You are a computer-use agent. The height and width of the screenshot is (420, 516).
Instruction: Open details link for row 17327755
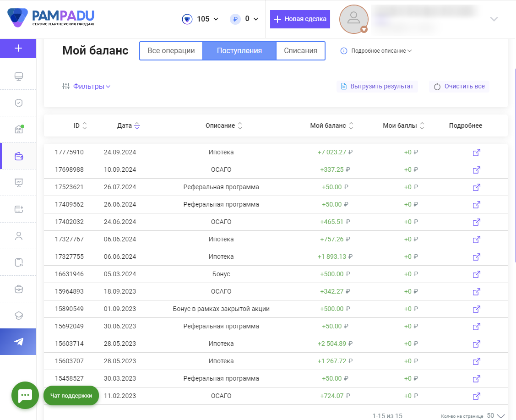point(476,257)
